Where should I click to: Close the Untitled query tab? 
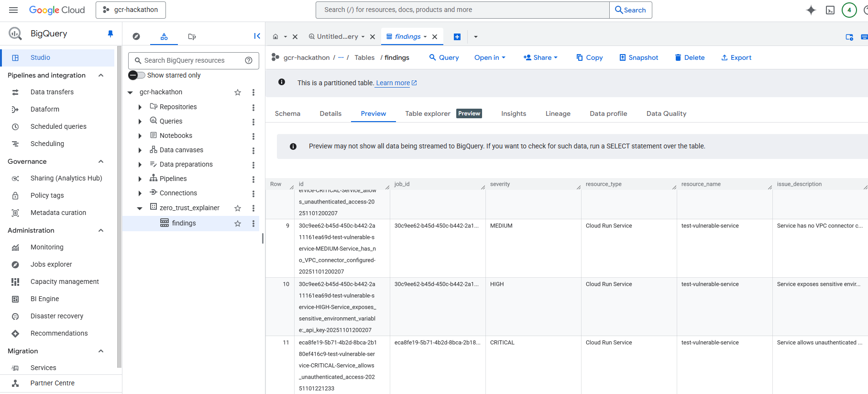373,36
